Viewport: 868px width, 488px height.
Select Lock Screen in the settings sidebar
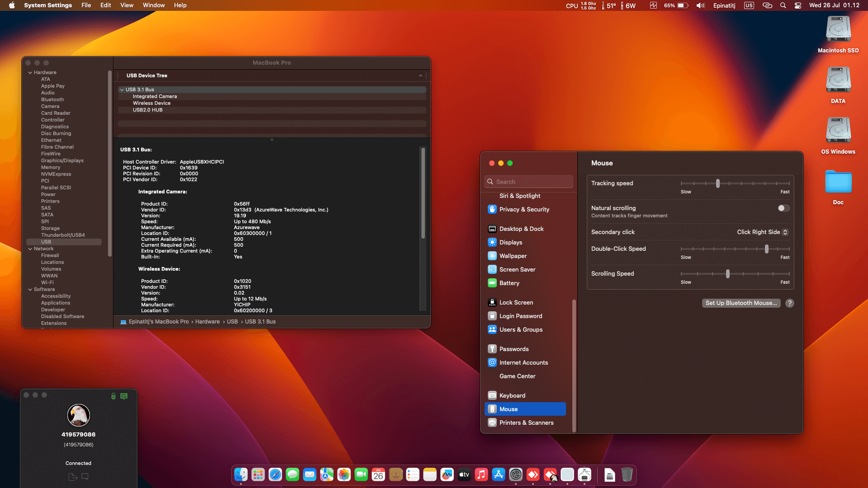[x=516, y=302]
